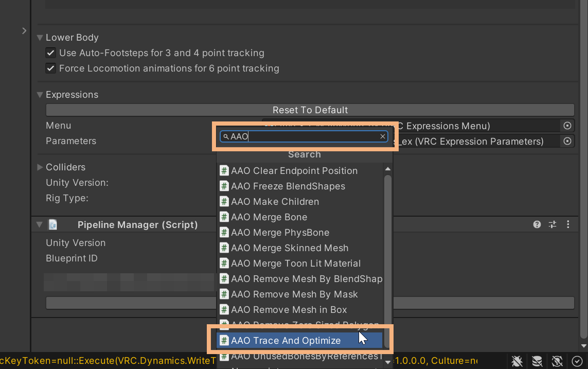Image resolution: width=588 pixels, height=369 pixels.
Task: Add AAO Merge Bone component
Action: point(300,217)
